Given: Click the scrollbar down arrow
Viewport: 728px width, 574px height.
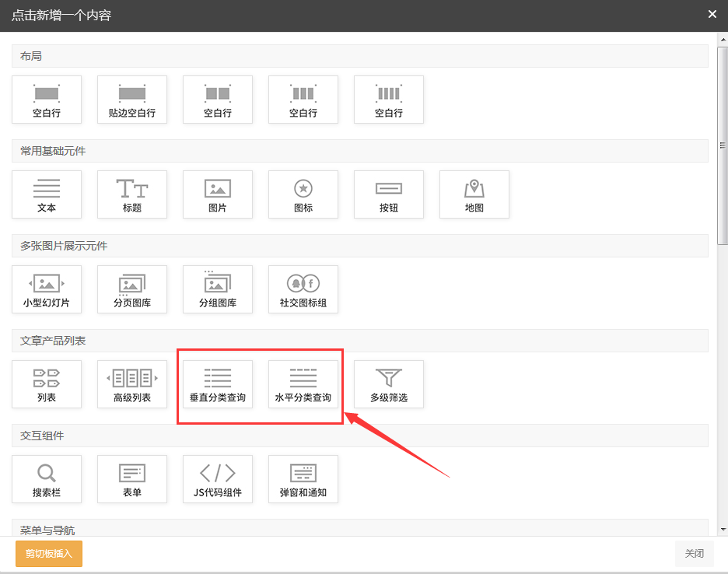Looking at the screenshot, I should pos(723,530).
